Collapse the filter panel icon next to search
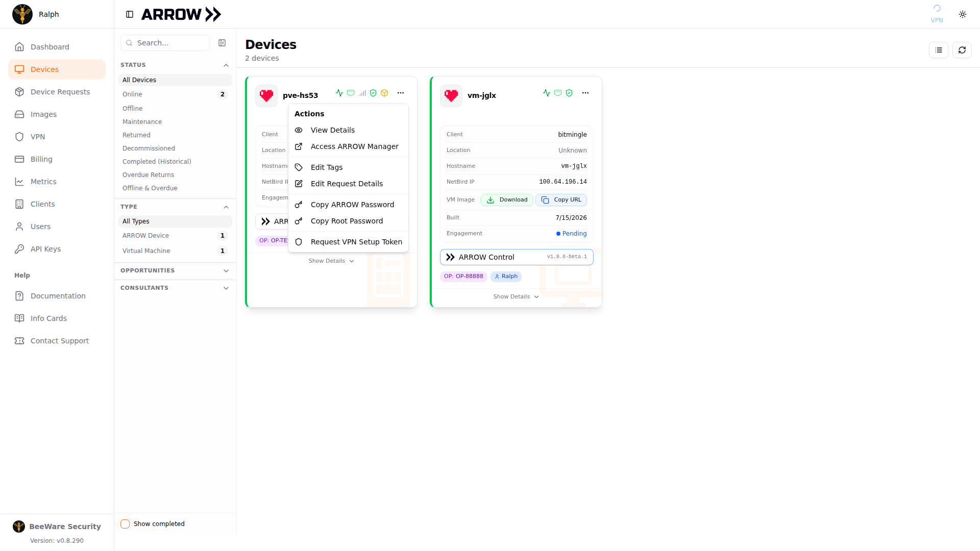The width and height of the screenshot is (980, 551). tap(222, 43)
